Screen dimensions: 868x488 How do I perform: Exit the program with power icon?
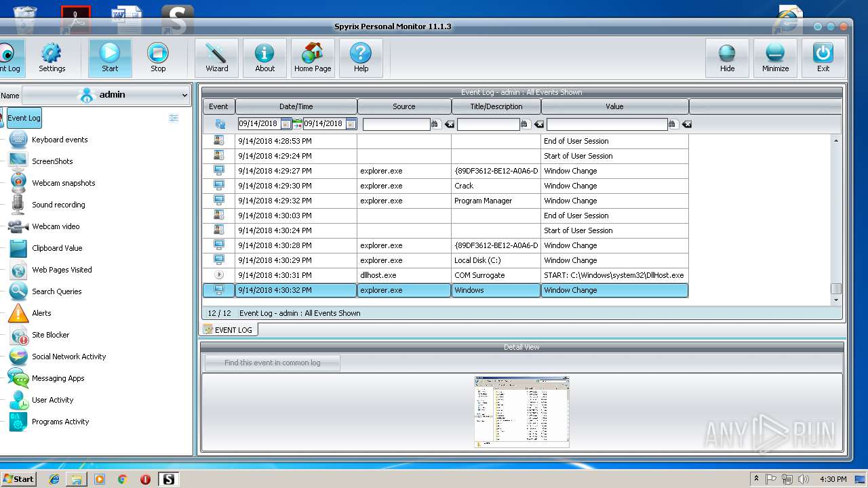(823, 58)
